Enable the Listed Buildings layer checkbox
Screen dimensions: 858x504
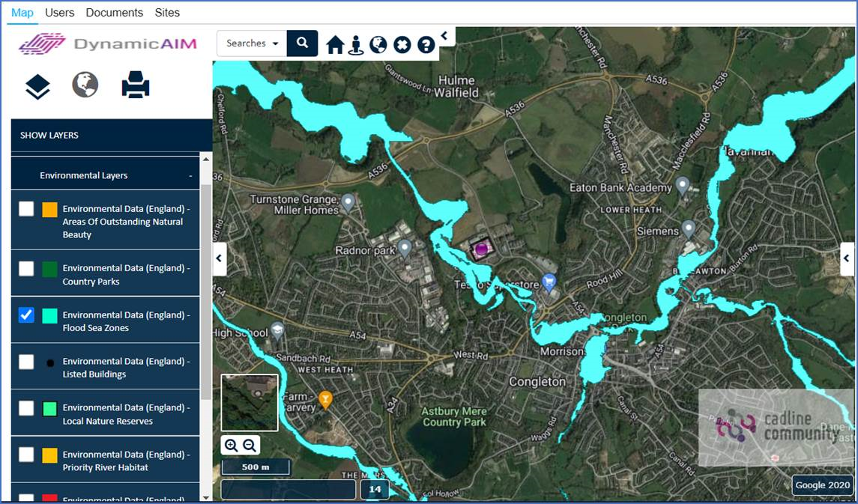point(26,362)
